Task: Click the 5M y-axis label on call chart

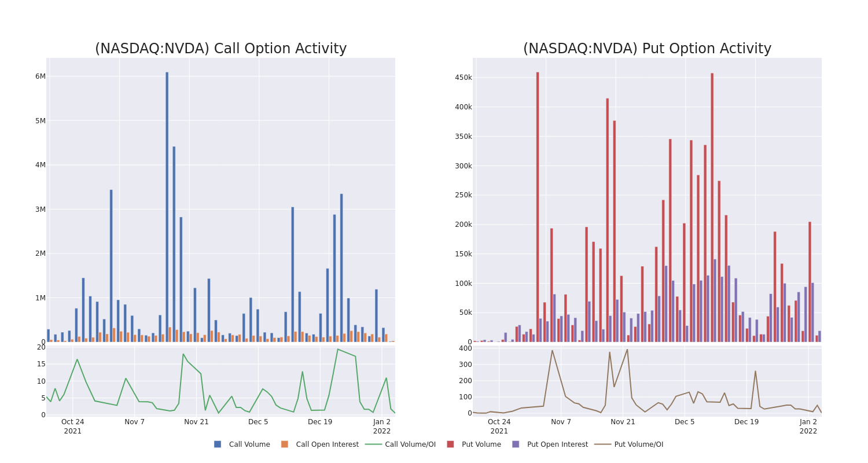Action: [x=41, y=121]
